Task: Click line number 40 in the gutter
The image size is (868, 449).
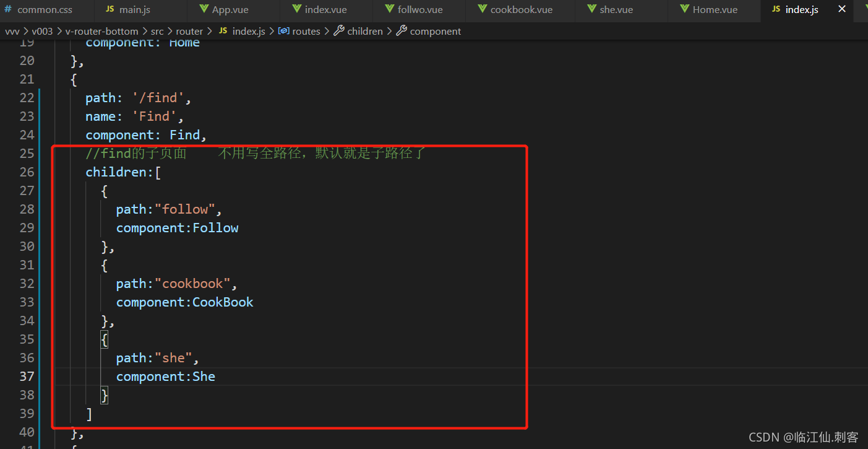Action: [x=27, y=432]
